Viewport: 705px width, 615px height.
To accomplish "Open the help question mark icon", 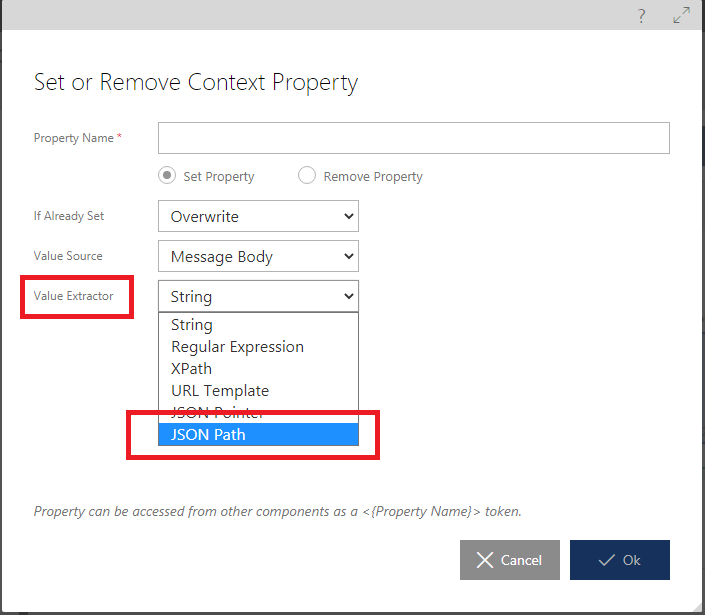I will click(x=641, y=15).
